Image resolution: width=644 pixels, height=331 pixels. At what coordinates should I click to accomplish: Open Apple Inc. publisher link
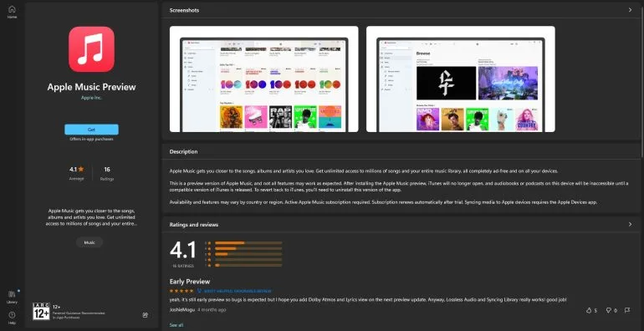(x=91, y=98)
